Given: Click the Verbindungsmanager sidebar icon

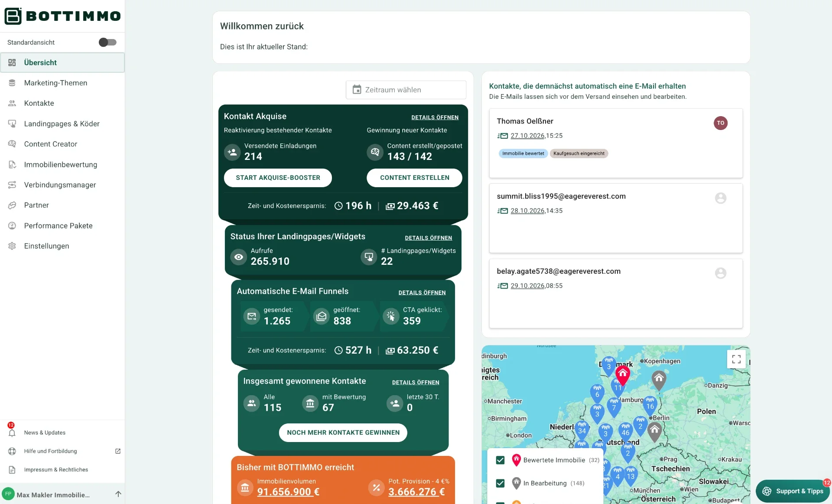Looking at the screenshot, I should click(x=12, y=185).
